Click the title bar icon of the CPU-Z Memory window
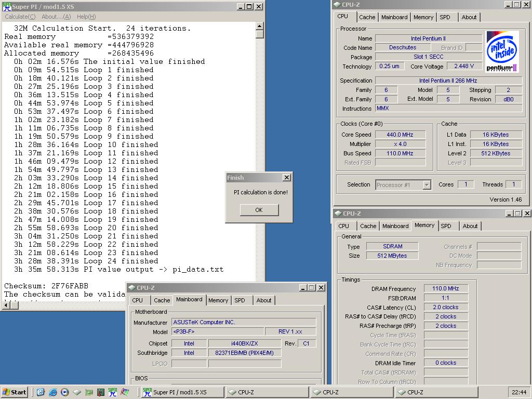 point(338,214)
